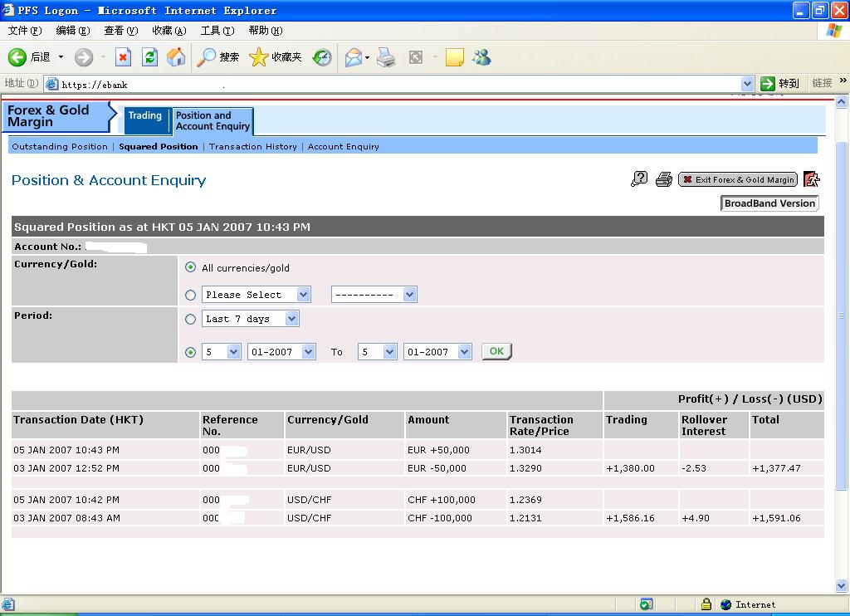Open the Home page icon
This screenshot has height=616, width=850.
tap(176, 56)
